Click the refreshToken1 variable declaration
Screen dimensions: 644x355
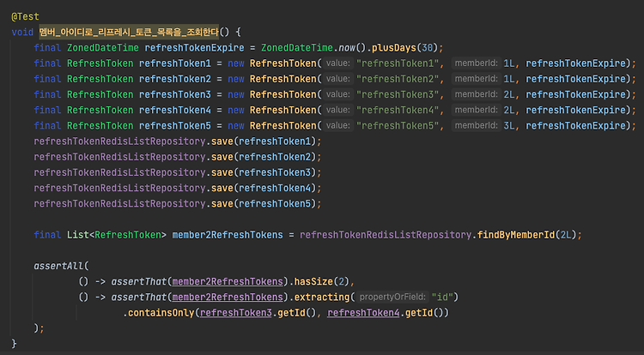point(175,63)
